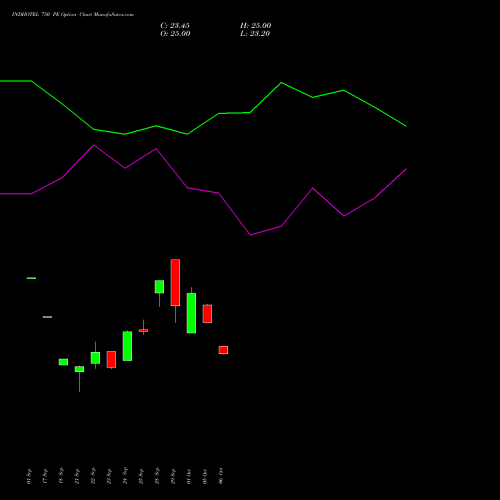Select the red candle for 05 Oct
500x500 pixels.
pos(207,314)
